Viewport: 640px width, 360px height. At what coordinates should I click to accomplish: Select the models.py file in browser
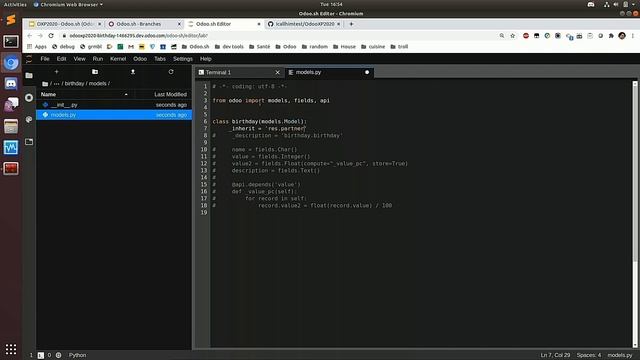114,115
